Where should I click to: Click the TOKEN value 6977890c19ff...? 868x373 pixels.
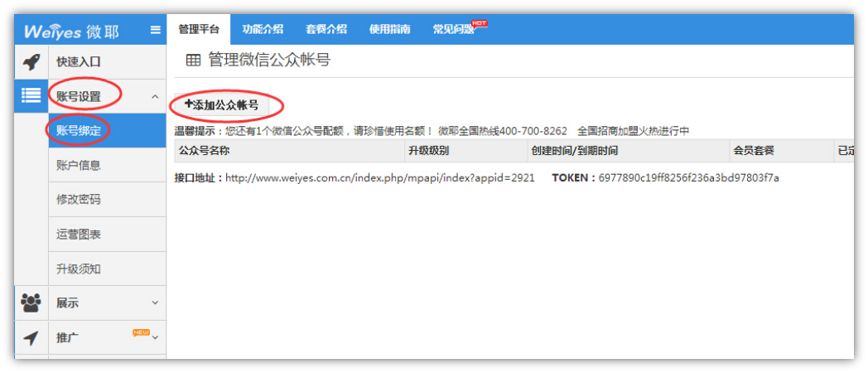[688, 178]
